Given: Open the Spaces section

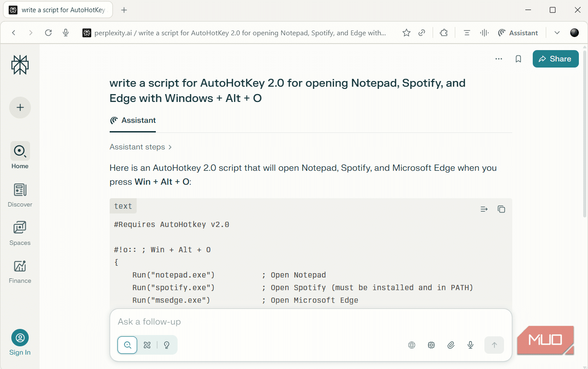Looking at the screenshot, I should (x=20, y=233).
